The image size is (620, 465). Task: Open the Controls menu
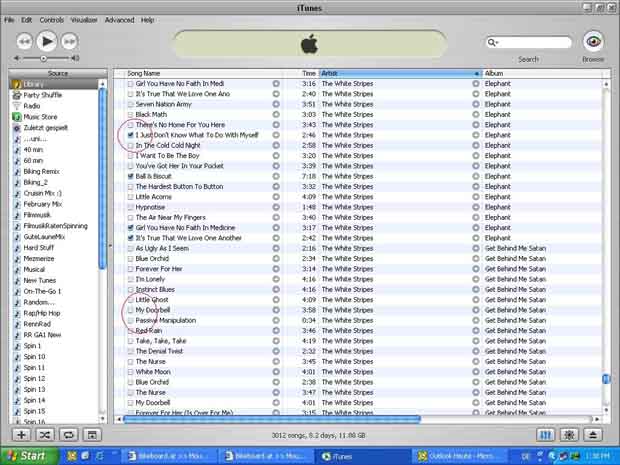51,20
